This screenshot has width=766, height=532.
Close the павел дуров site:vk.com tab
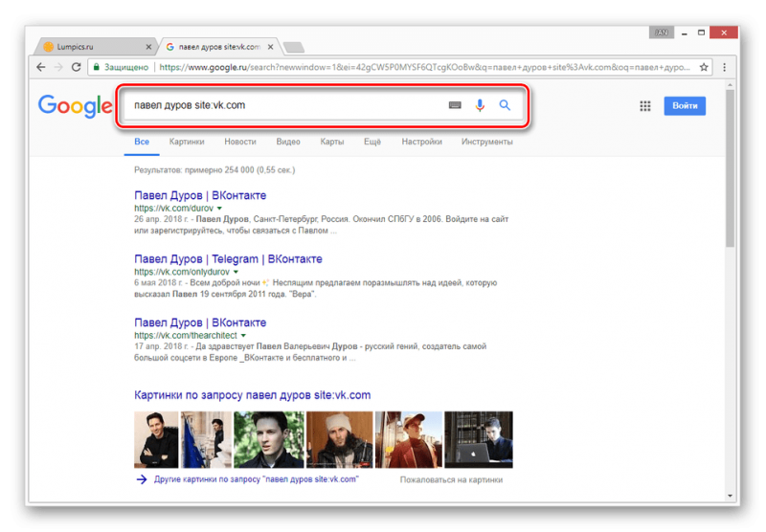270,47
